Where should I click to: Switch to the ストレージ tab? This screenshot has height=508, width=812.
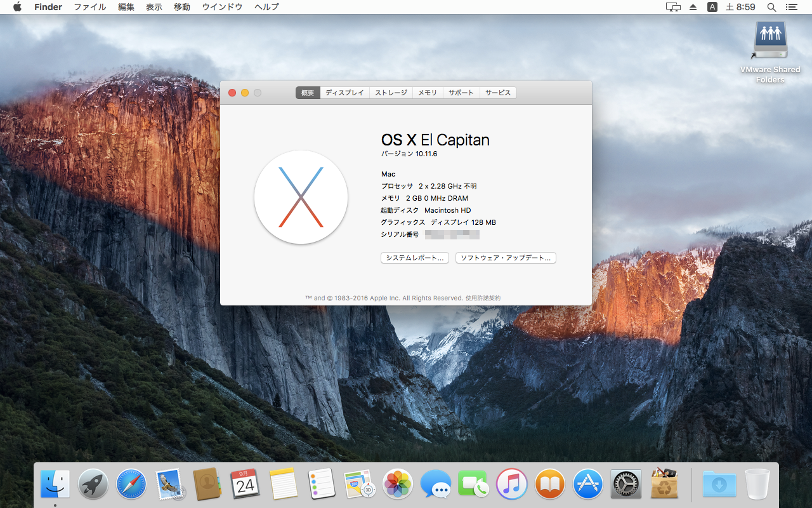(391, 93)
